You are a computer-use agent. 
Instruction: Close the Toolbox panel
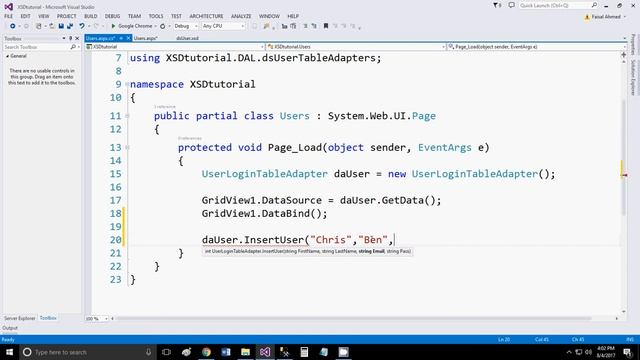(x=77, y=38)
